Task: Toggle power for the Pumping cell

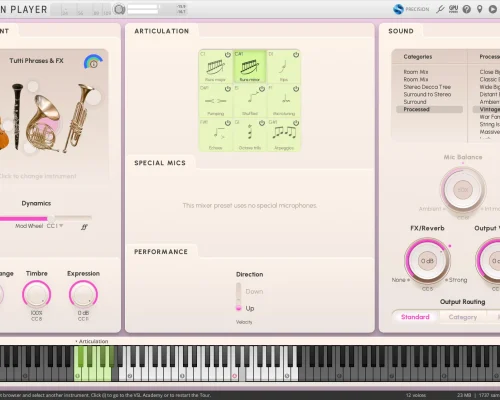Action: pyautogui.click(x=228, y=89)
